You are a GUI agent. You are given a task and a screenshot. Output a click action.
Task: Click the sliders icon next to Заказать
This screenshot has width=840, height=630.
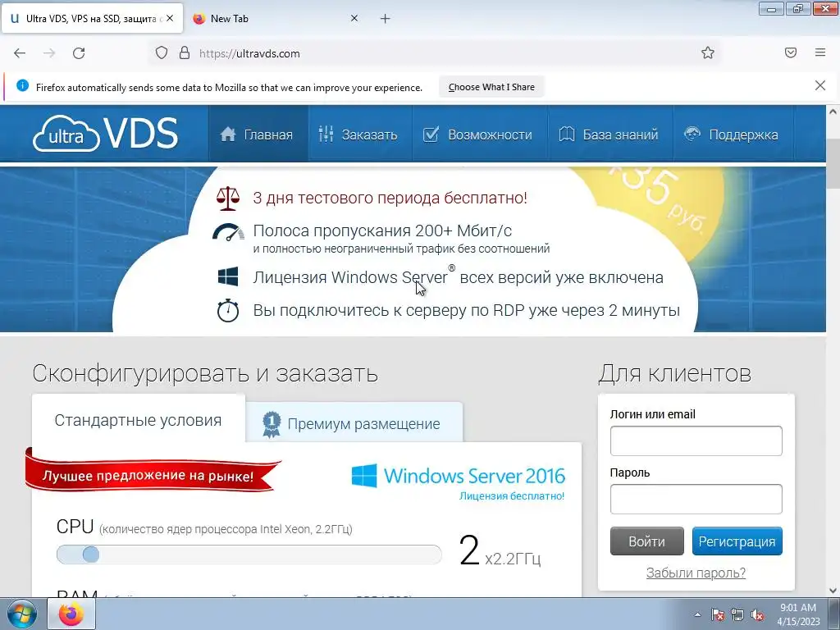click(x=326, y=134)
